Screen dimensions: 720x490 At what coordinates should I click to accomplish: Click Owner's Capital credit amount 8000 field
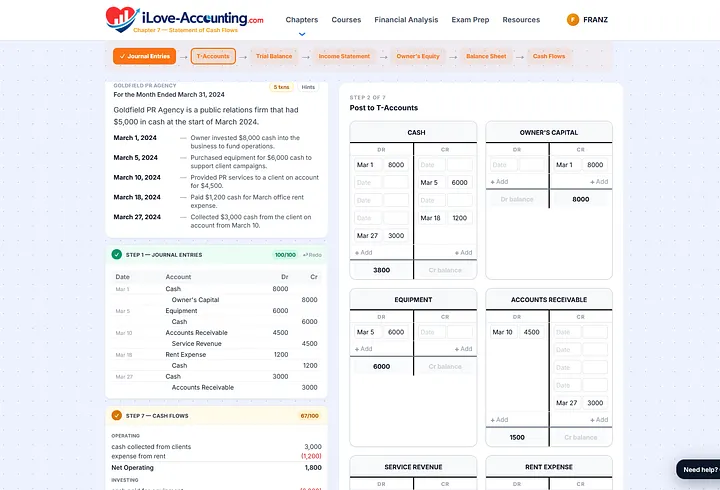[595, 165]
